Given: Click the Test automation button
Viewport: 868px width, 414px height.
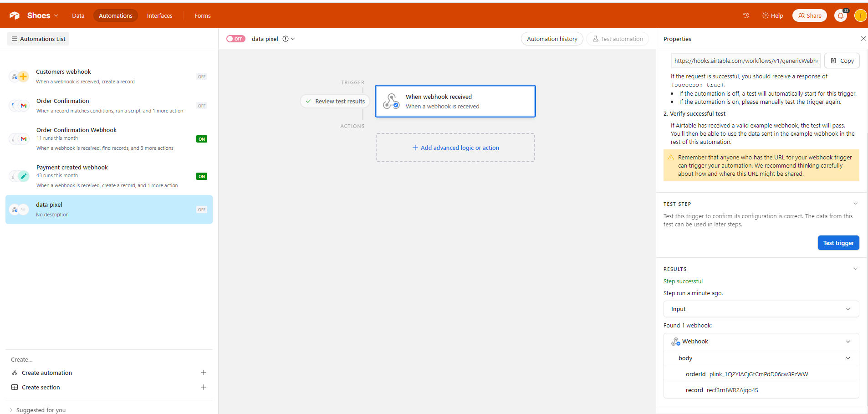Looking at the screenshot, I should pos(618,39).
